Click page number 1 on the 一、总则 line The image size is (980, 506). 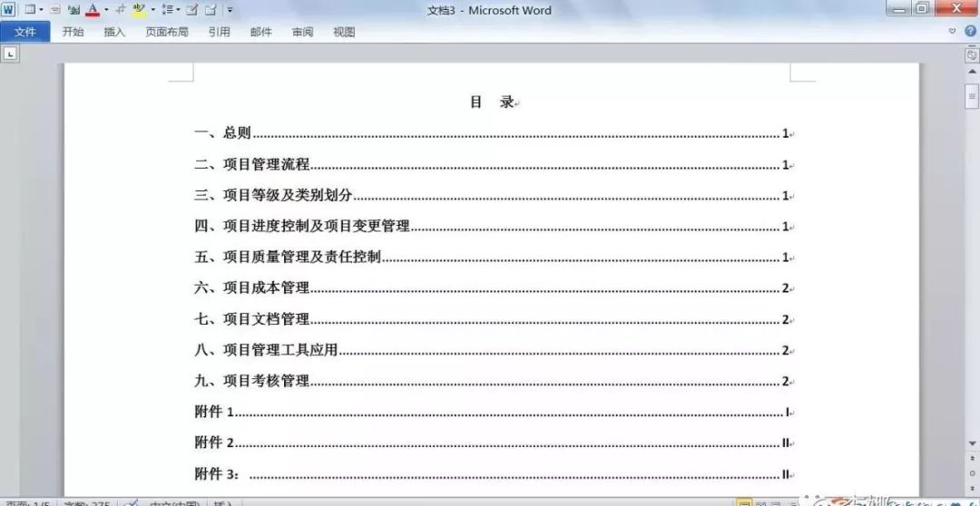pos(786,133)
